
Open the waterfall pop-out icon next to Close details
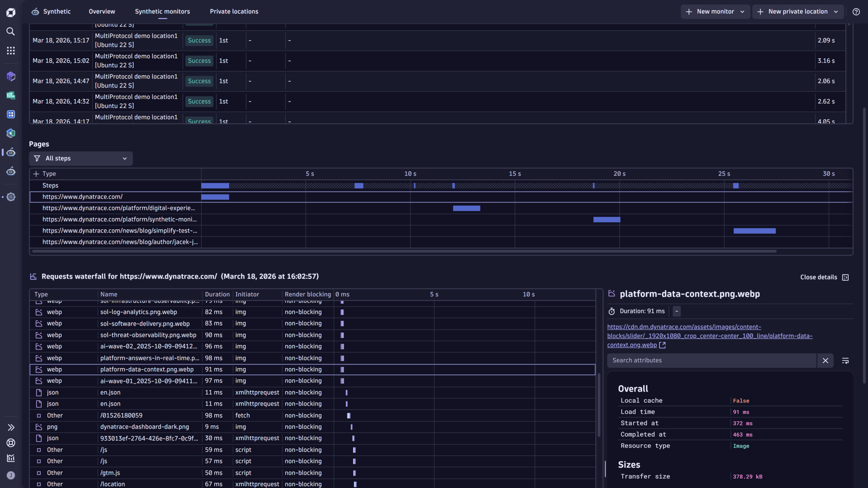click(x=846, y=277)
